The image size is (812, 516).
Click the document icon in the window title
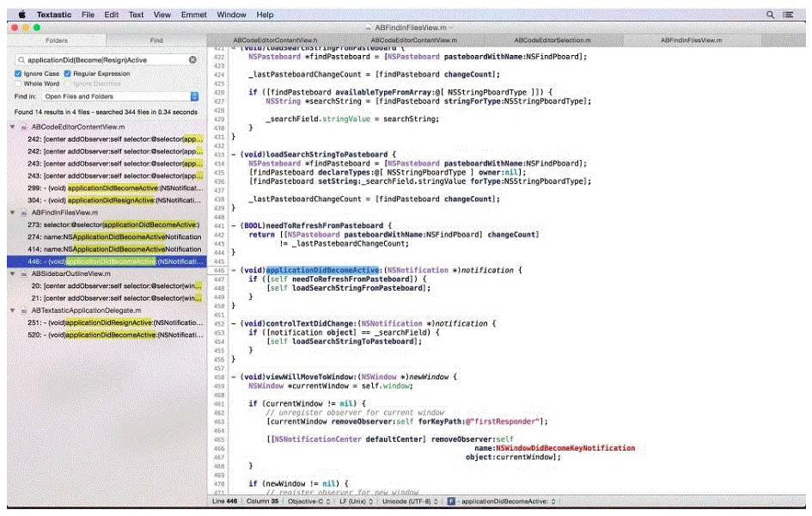[x=369, y=28]
